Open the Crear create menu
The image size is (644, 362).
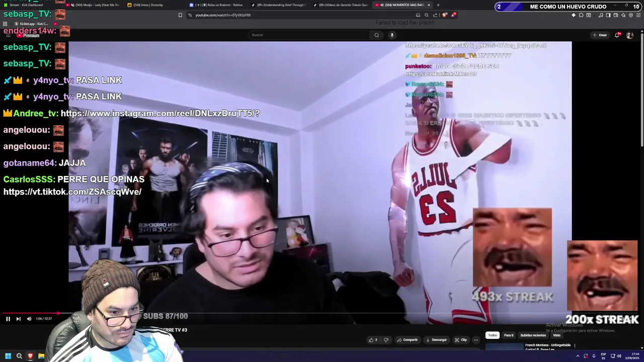[x=600, y=35]
